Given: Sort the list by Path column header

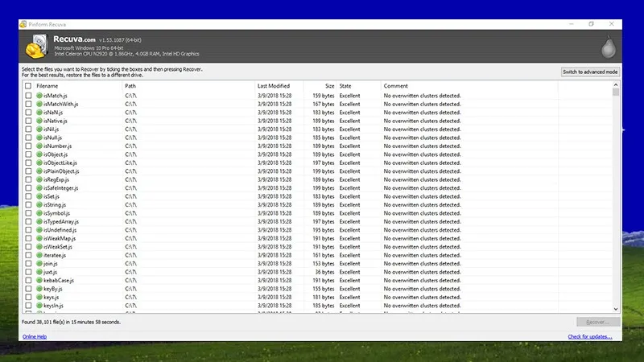Looking at the screenshot, I should [x=130, y=86].
